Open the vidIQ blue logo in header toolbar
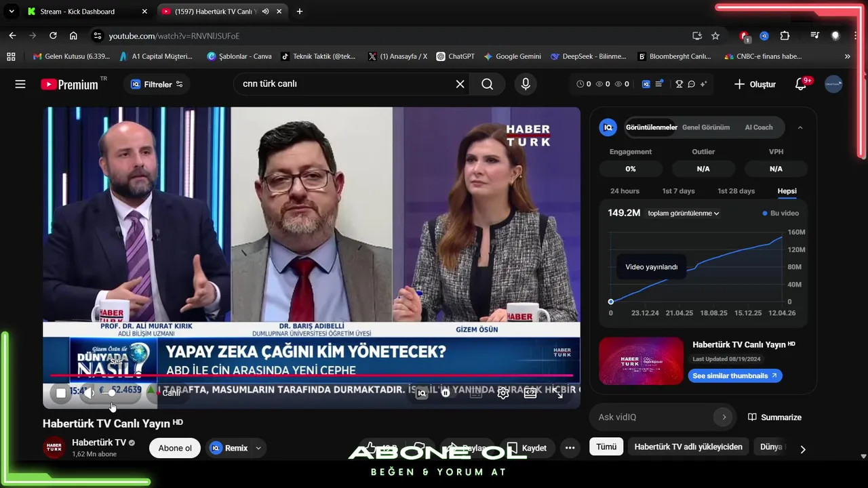The width and height of the screenshot is (868, 488). (646, 84)
